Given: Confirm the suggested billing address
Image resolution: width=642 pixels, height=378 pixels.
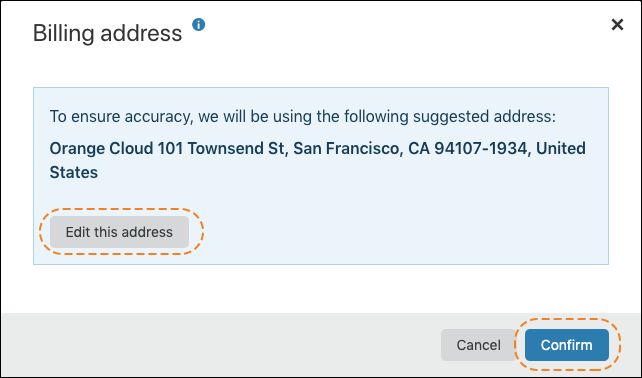Looking at the screenshot, I should click(x=567, y=345).
